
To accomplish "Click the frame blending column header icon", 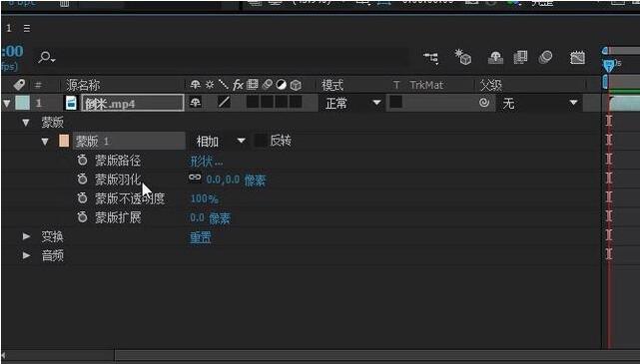I will [x=253, y=85].
